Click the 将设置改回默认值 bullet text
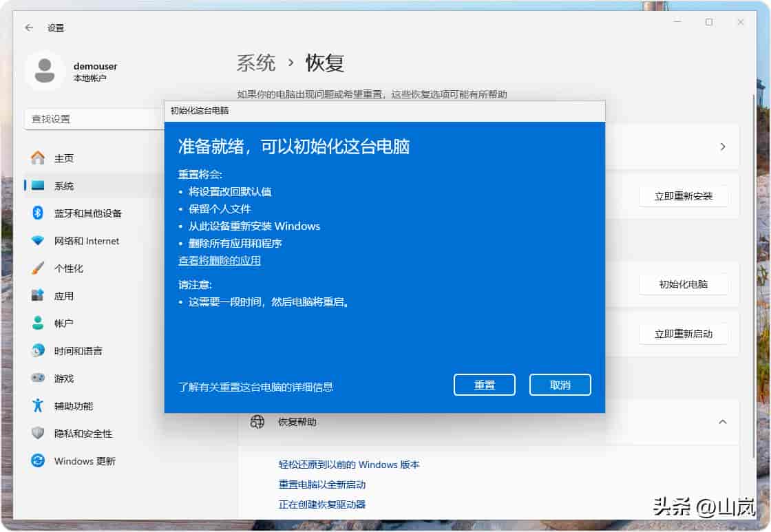The height and width of the screenshot is (532, 771). 230,192
